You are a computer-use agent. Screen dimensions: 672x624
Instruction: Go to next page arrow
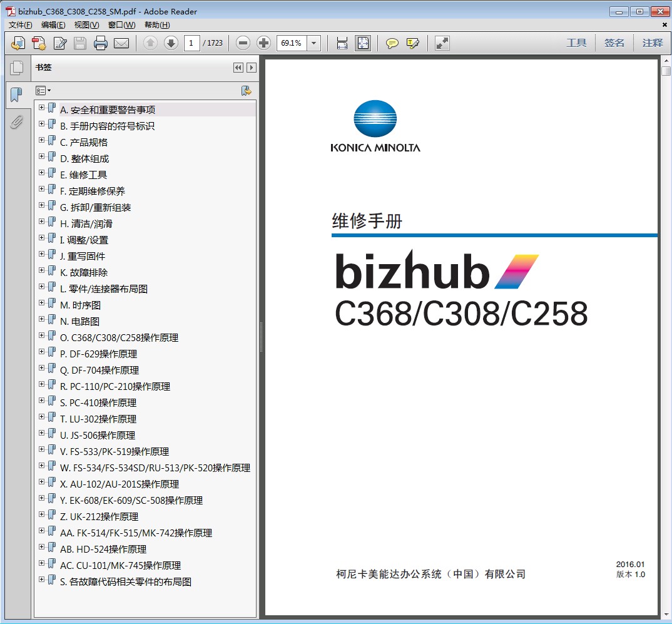click(171, 43)
